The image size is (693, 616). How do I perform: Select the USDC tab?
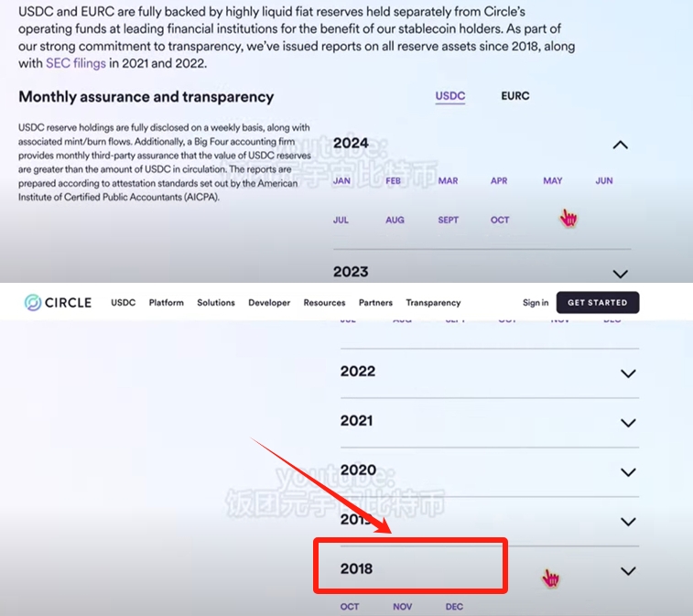tap(449, 96)
